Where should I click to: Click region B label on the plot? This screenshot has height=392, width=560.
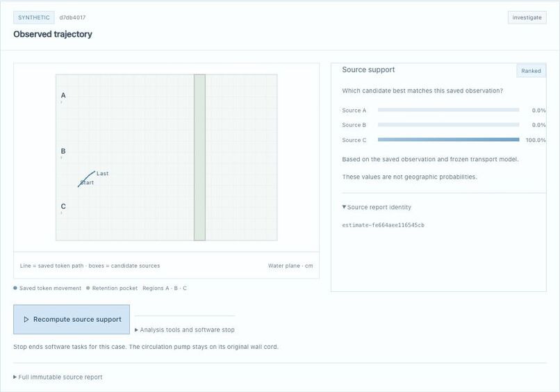coord(63,151)
